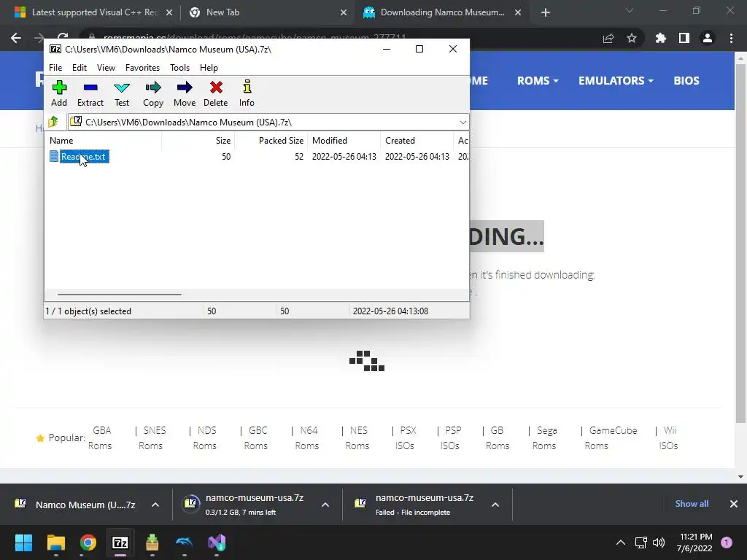747x560 pixels.
Task: Click the 7-Zip taskbar icon
Action: pos(120,542)
